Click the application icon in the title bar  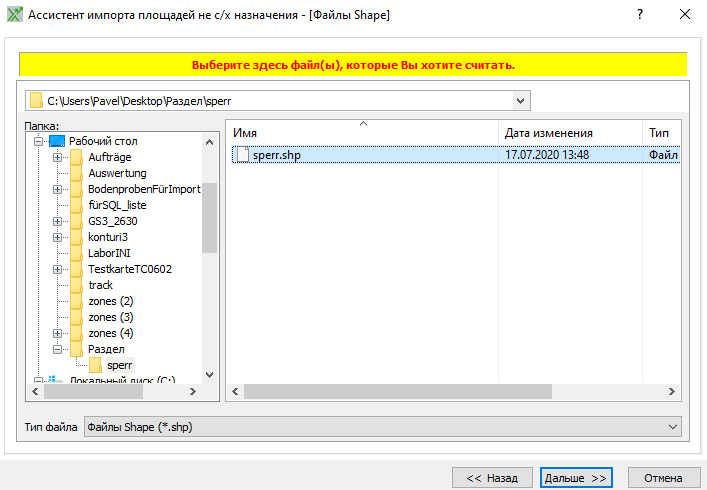(14, 15)
